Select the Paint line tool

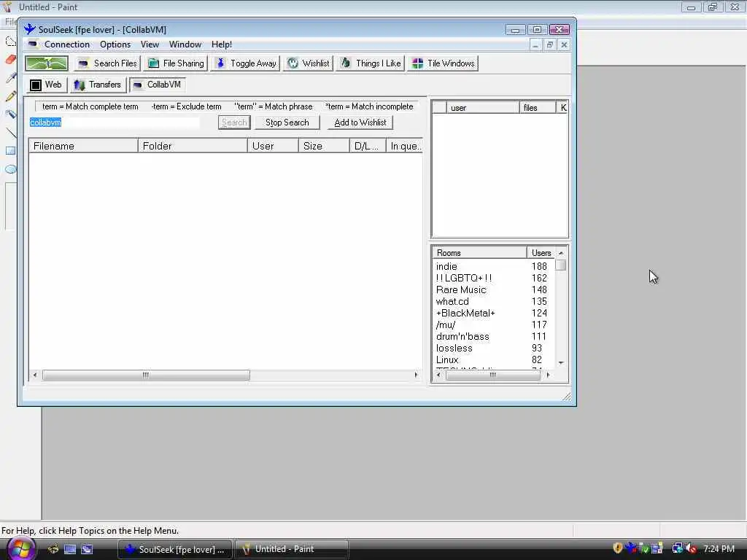(10, 133)
